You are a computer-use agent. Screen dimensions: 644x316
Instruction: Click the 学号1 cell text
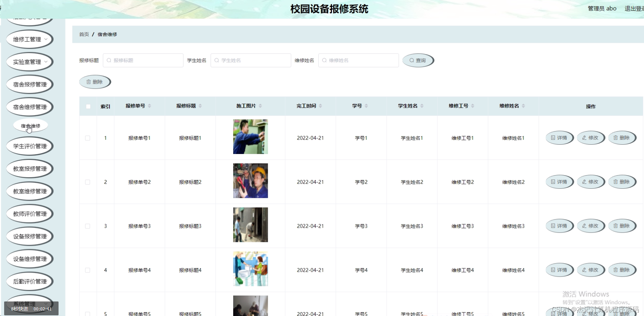tap(361, 138)
